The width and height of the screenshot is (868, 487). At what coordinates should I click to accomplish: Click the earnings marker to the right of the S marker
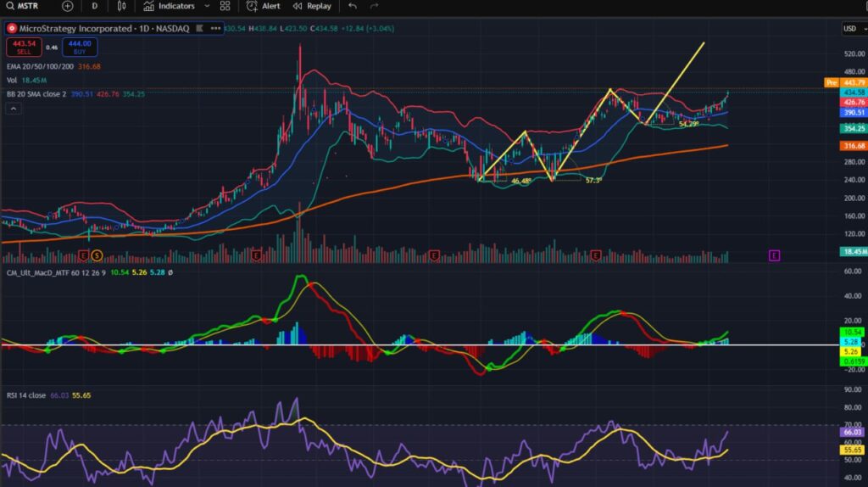click(256, 255)
